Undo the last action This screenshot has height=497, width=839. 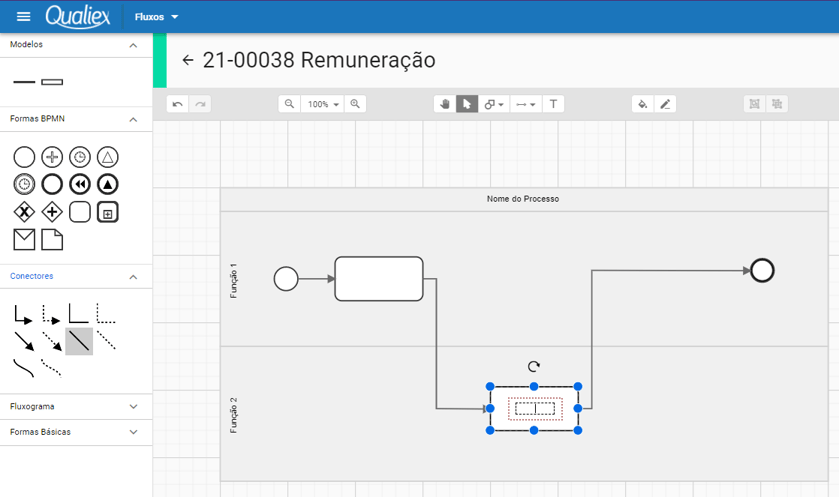click(x=178, y=104)
